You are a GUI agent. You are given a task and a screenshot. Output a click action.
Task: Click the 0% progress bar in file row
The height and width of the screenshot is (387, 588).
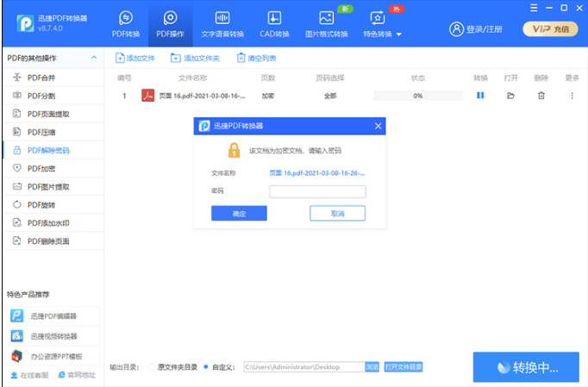coord(418,96)
